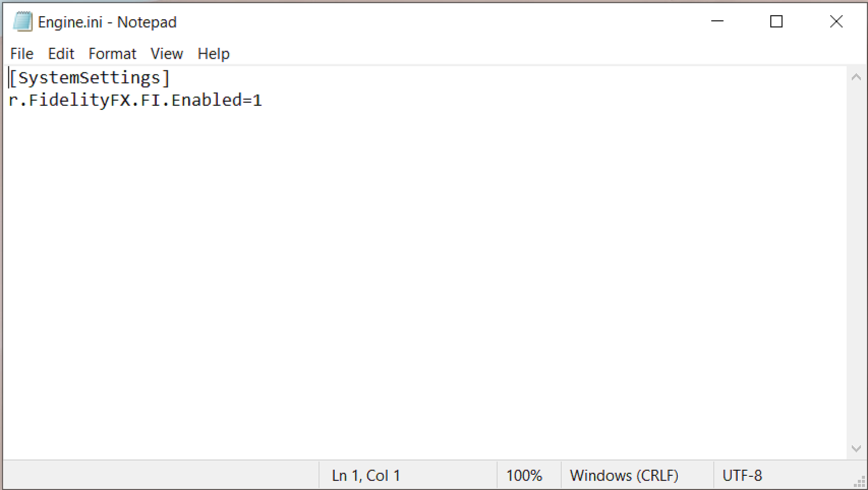Click the Notepad app icon in title bar
Image resolution: width=868 pixels, height=490 pixels.
(22, 22)
